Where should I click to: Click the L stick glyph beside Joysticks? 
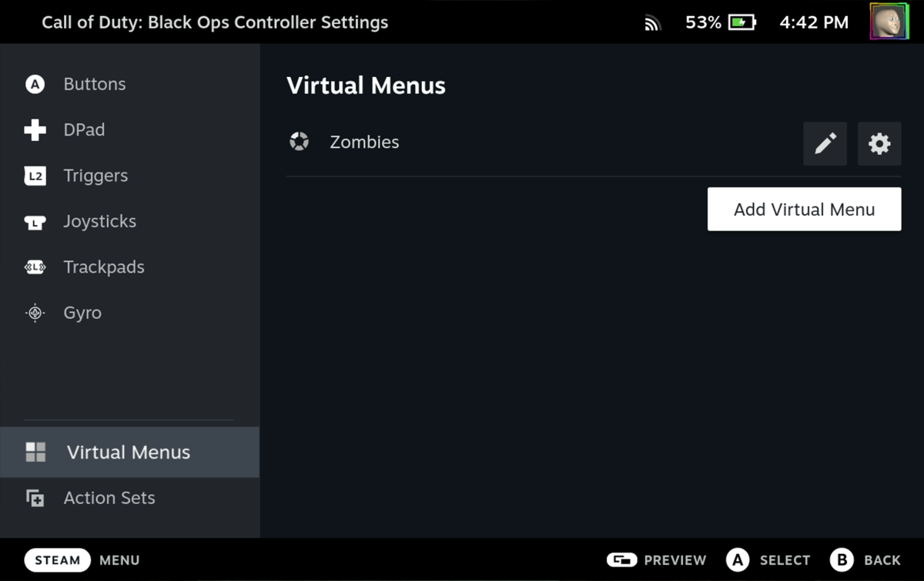pyautogui.click(x=35, y=222)
